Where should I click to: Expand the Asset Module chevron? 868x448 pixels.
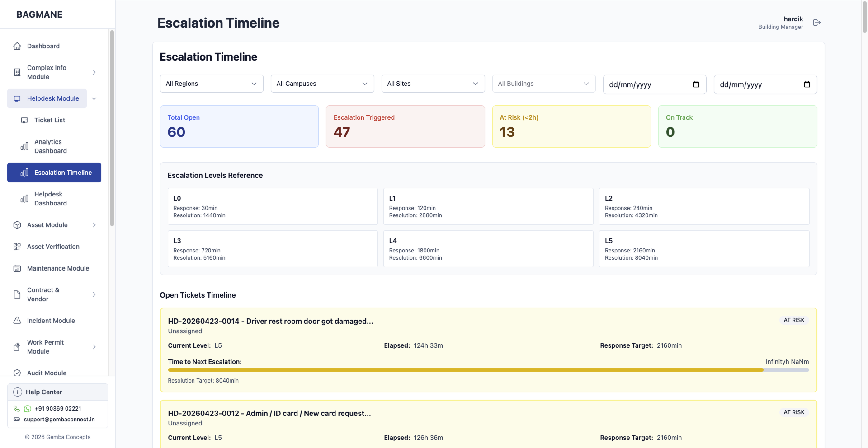point(94,225)
